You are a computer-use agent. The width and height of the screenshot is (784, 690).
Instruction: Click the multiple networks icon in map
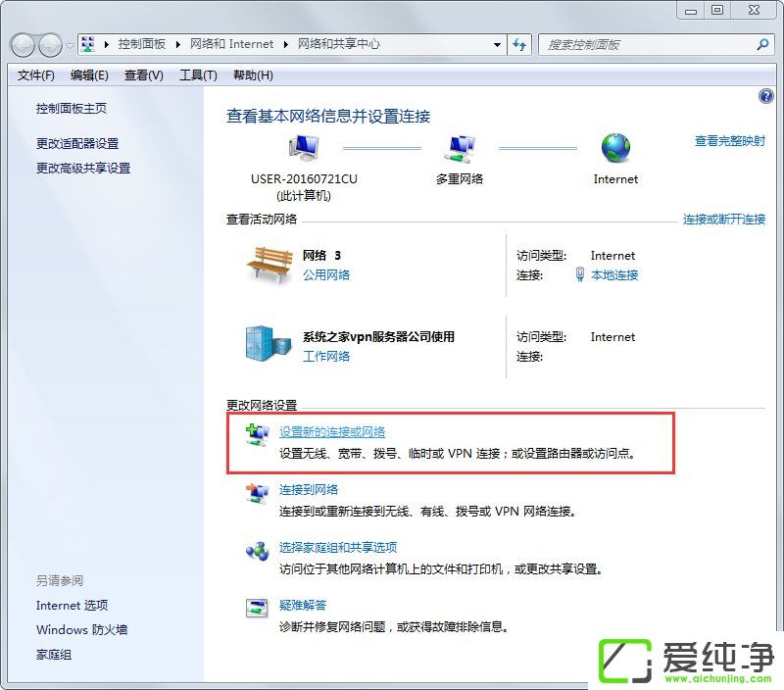pos(460,149)
